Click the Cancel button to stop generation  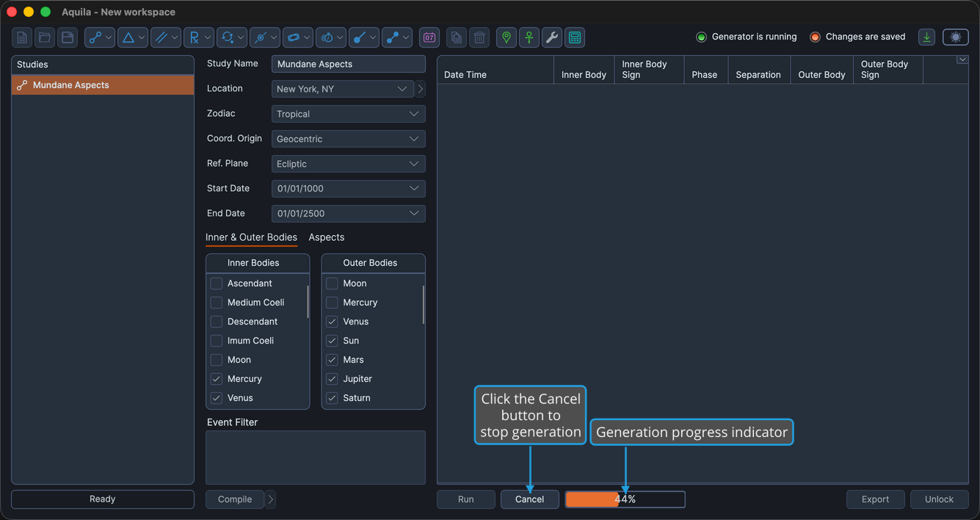click(529, 499)
